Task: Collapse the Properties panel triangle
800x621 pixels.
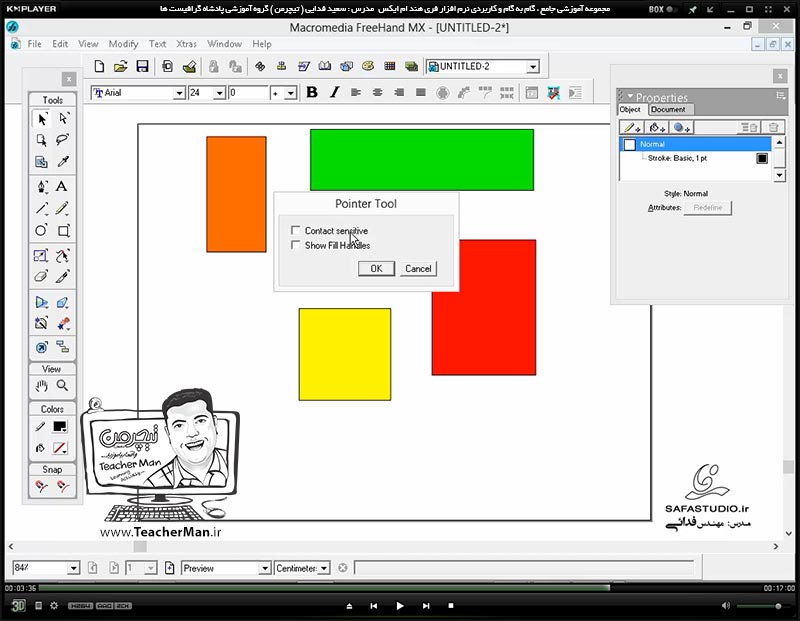Action: coord(630,96)
